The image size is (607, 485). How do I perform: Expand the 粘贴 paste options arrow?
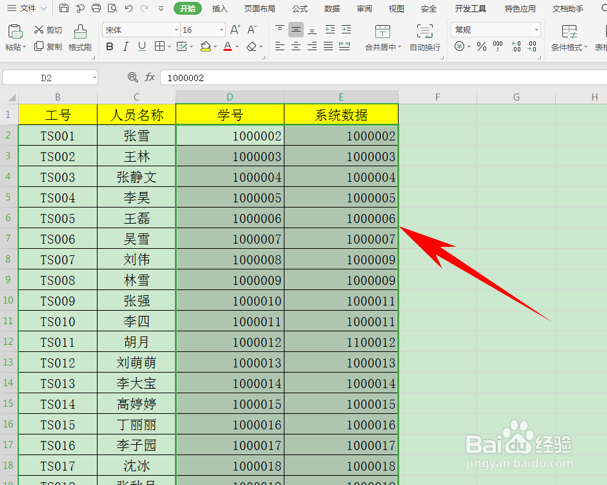[24, 47]
